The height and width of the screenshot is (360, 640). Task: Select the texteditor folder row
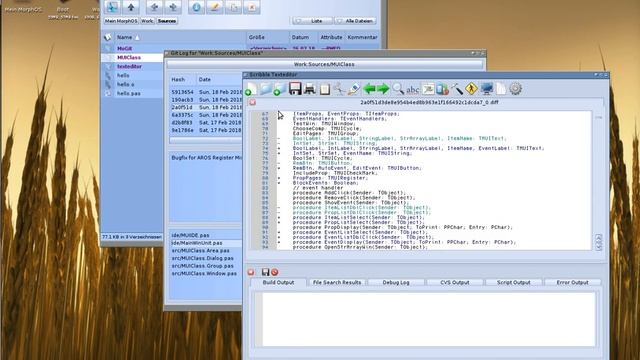point(133,67)
